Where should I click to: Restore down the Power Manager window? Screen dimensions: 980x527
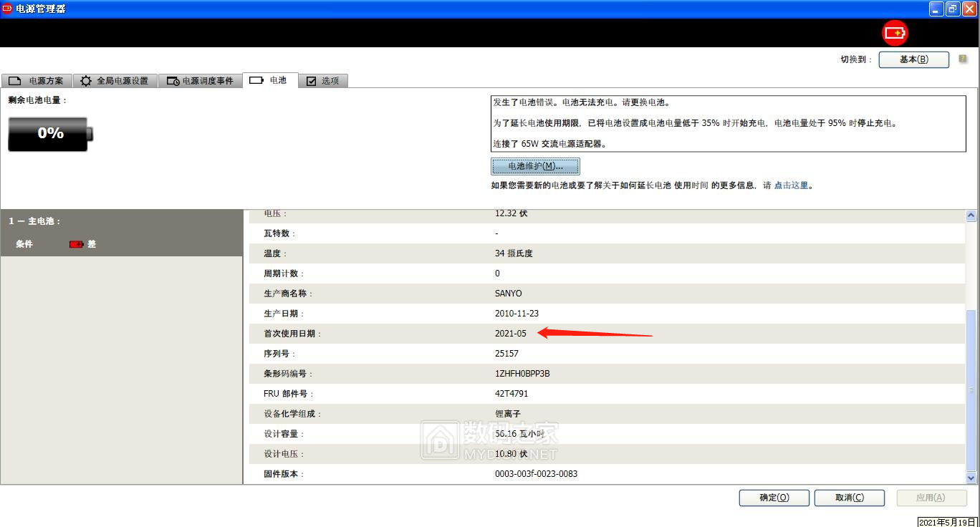tap(953, 9)
